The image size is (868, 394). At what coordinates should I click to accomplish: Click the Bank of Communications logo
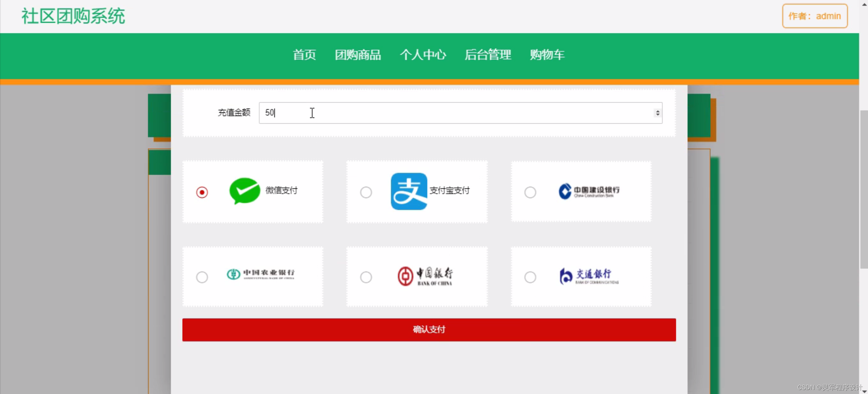pyautogui.click(x=589, y=276)
